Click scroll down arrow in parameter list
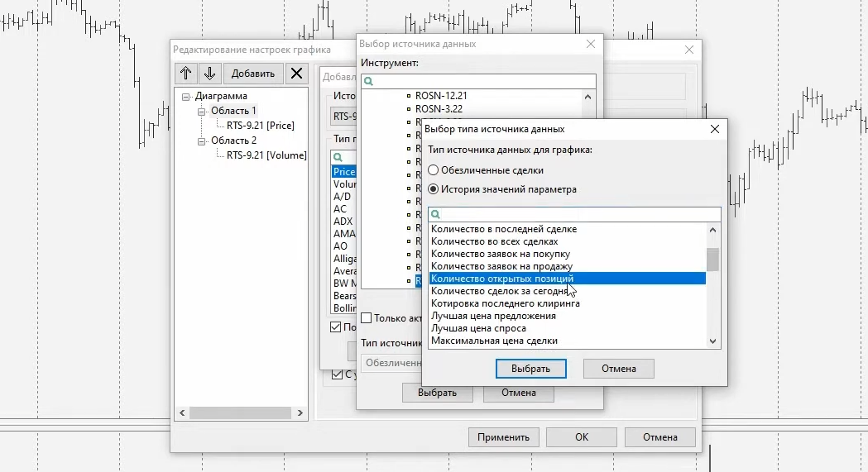The width and height of the screenshot is (868, 472). (x=712, y=341)
